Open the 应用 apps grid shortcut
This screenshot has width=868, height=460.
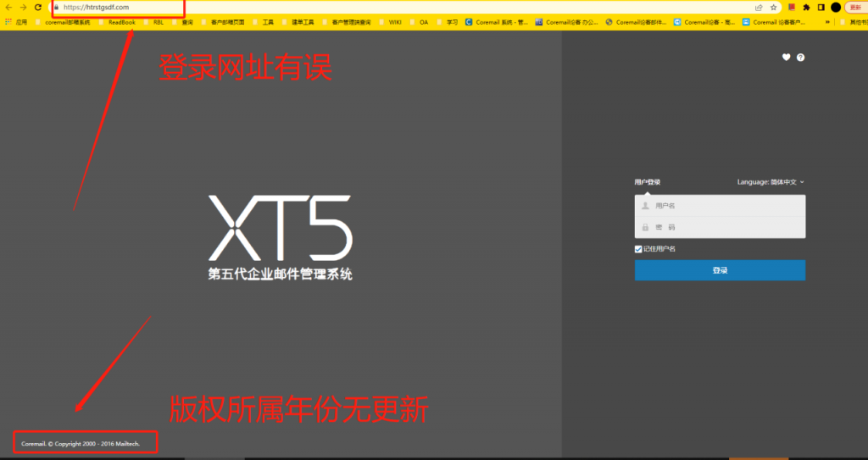click(16, 22)
